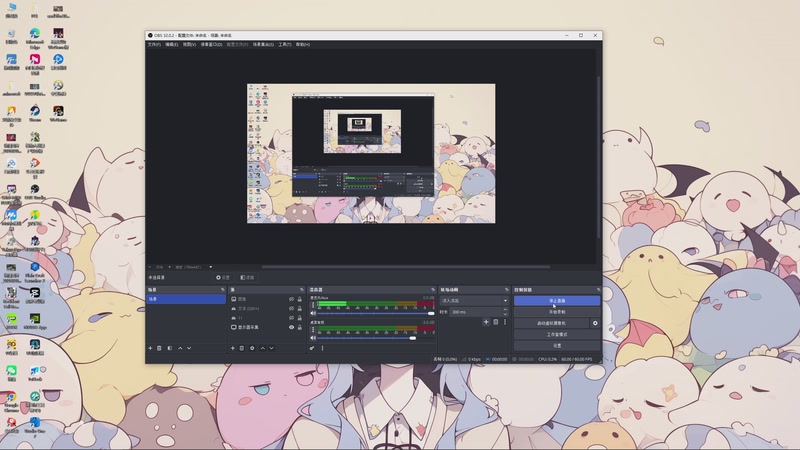Image resolution: width=800 pixels, height=450 pixels.
Task: Float the 场景 dock using its header icon
Action: 222,289
